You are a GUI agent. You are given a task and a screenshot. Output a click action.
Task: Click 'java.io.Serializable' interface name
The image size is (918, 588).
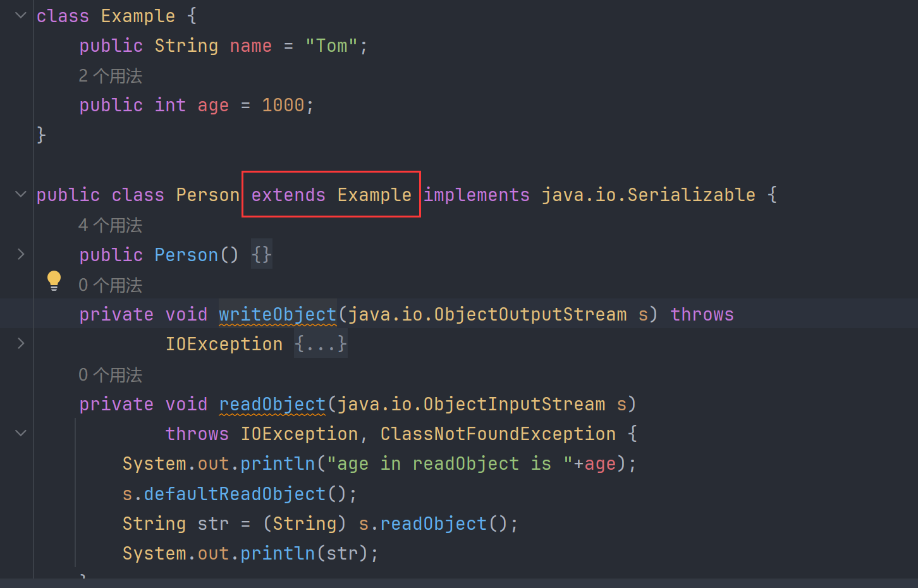649,195
